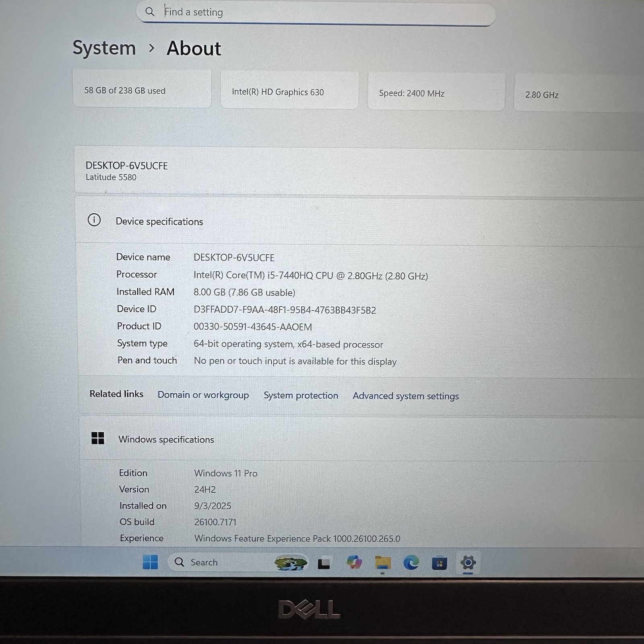Open the Speed: 2400 MHz memory card

point(436,92)
